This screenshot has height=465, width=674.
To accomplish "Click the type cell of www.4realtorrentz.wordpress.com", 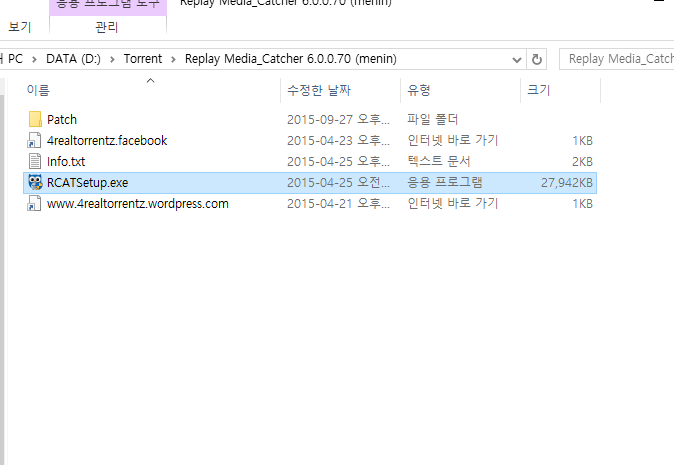I will click(452, 203).
